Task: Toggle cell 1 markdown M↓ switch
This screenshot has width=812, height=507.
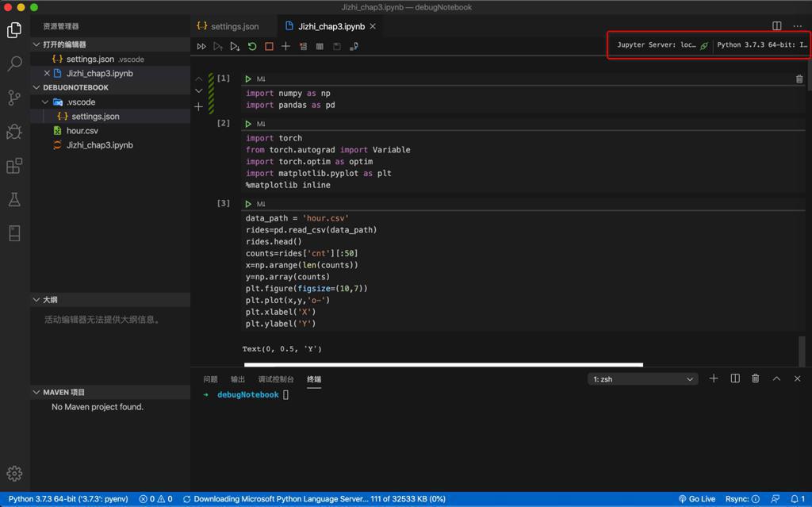Action: pyautogui.click(x=261, y=79)
